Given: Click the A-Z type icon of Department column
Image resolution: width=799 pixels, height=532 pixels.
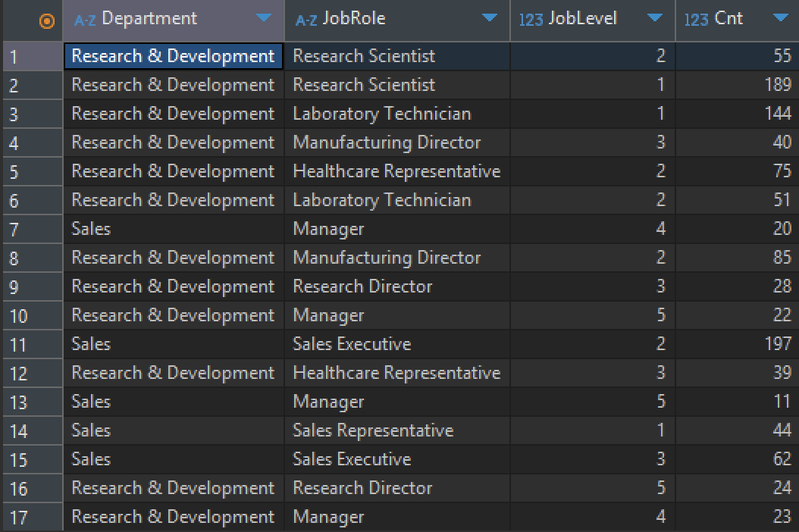Looking at the screenshot, I should 85,20.
